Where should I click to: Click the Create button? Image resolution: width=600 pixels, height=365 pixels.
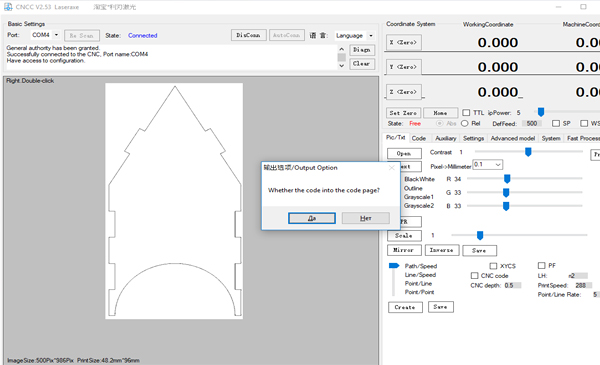[x=405, y=307]
